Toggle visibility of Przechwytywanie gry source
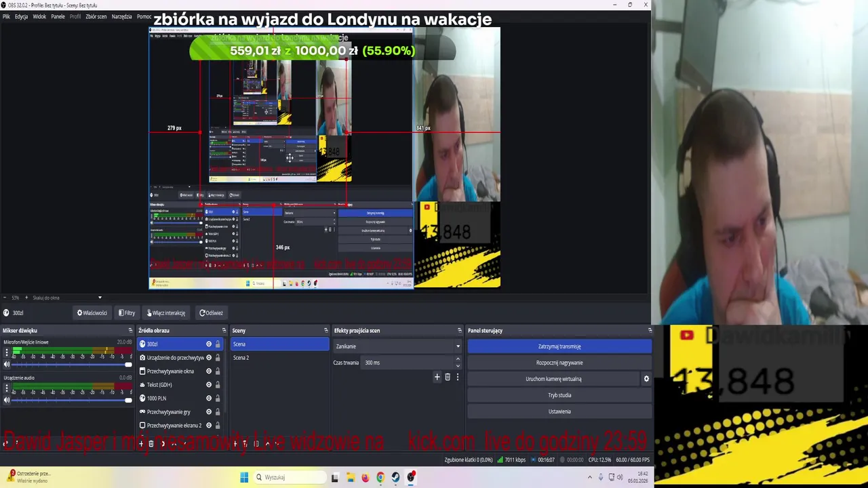This screenshot has width=868, height=488. coord(209,412)
